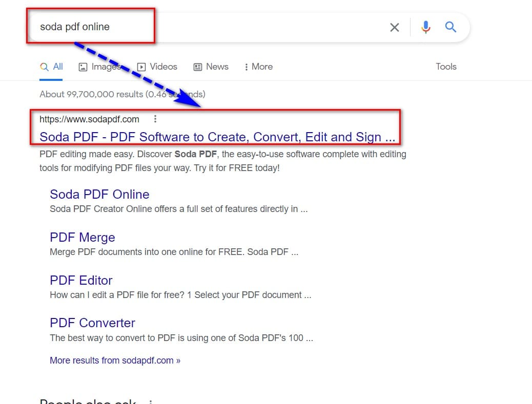This screenshot has width=532, height=404.
Task: Click the 'About 99,700,000 results' text
Action: point(122,94)
